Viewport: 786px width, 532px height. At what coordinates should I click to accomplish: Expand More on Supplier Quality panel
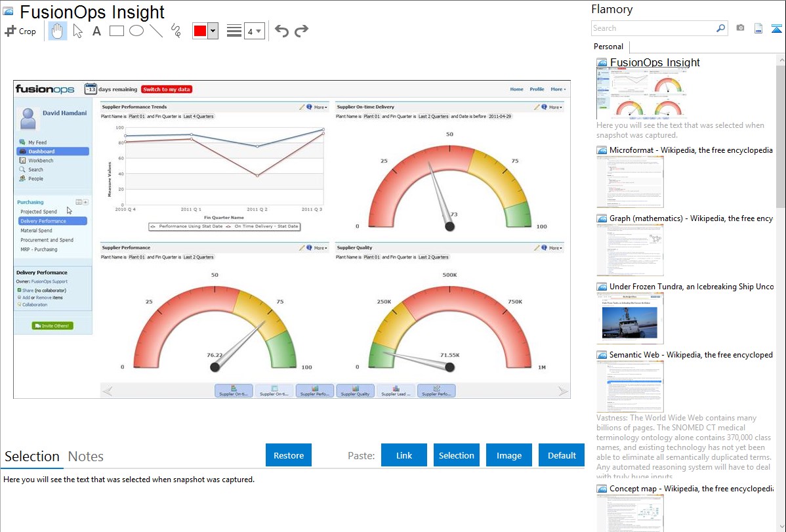(x=555, y=248)
